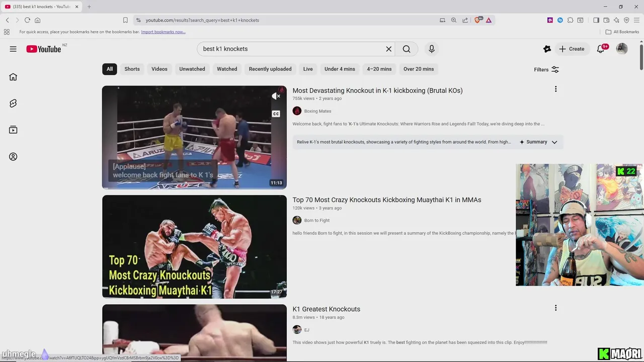Click the Born to Fight channel avatar
The height and width of the screenshot is (362, 644).
(297, 220)
